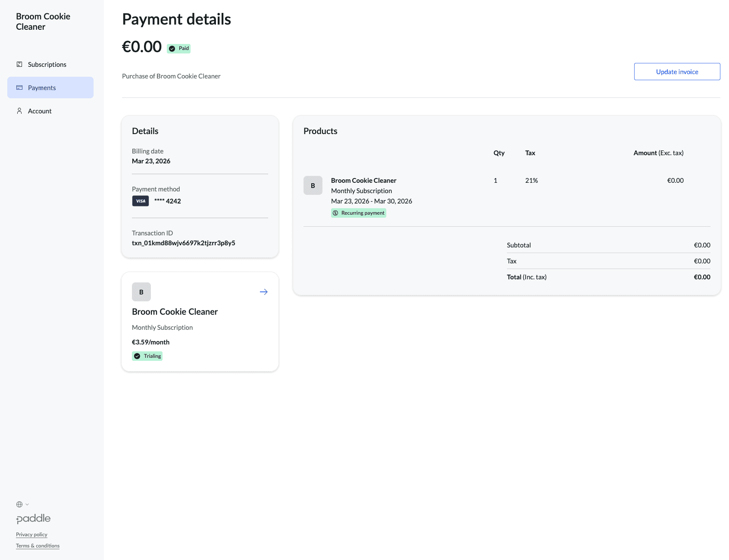
Task: Click the Update invoice button
Action: 676,72
